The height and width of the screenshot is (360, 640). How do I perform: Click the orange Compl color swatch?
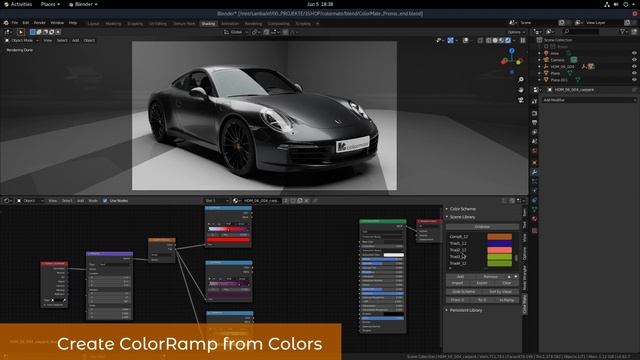(500, 237)
